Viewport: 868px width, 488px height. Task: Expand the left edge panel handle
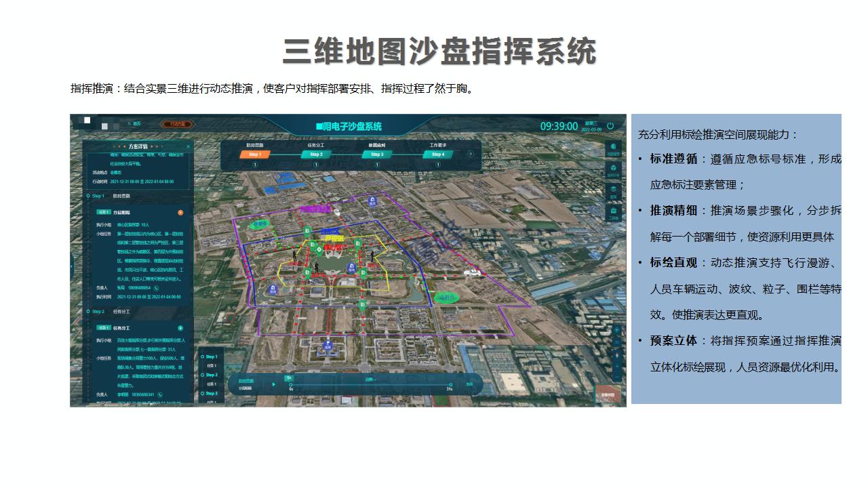tap(72, 266)
